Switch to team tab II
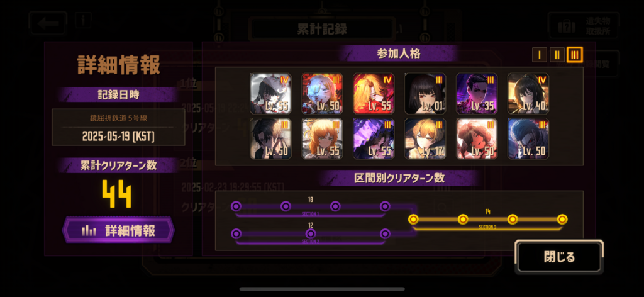 557,55
